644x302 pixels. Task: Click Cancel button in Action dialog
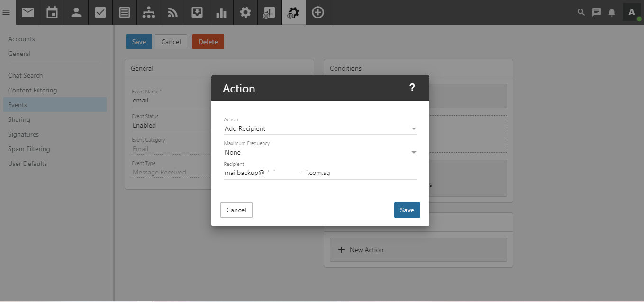pos(236,210)
